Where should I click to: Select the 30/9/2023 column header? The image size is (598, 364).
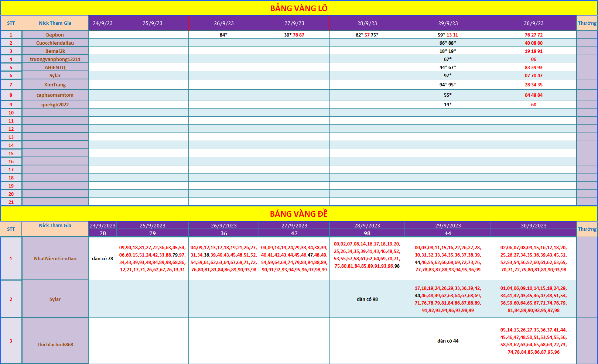coord(533,226)
